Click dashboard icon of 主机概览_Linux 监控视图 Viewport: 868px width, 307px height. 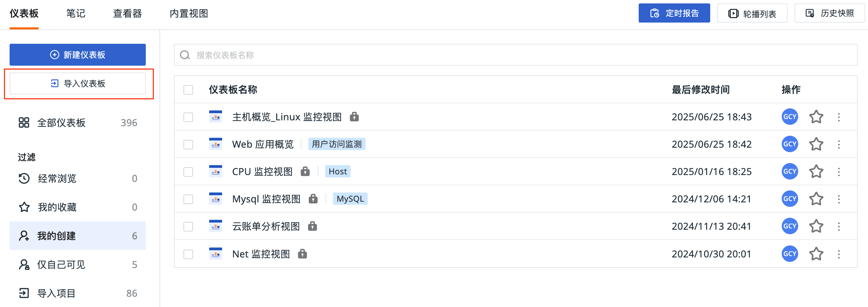point(215,117)
